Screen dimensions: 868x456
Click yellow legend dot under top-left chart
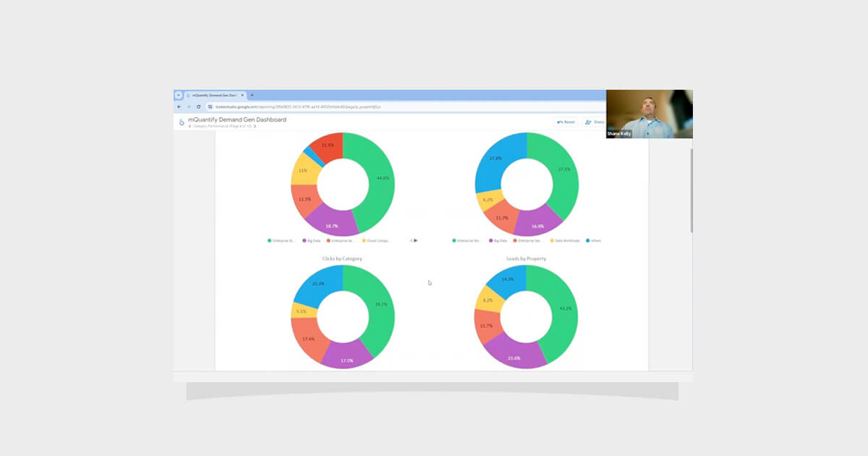coord(364,240)
